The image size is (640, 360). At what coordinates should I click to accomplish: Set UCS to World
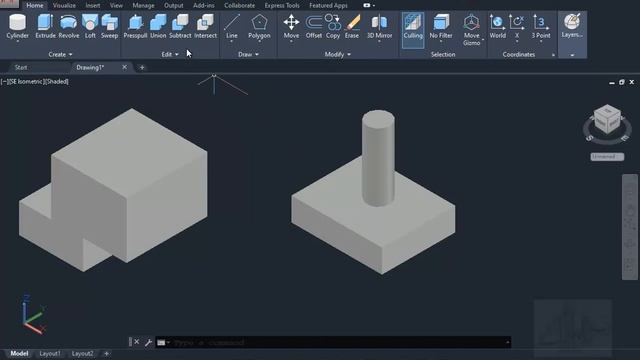point(498,27)
